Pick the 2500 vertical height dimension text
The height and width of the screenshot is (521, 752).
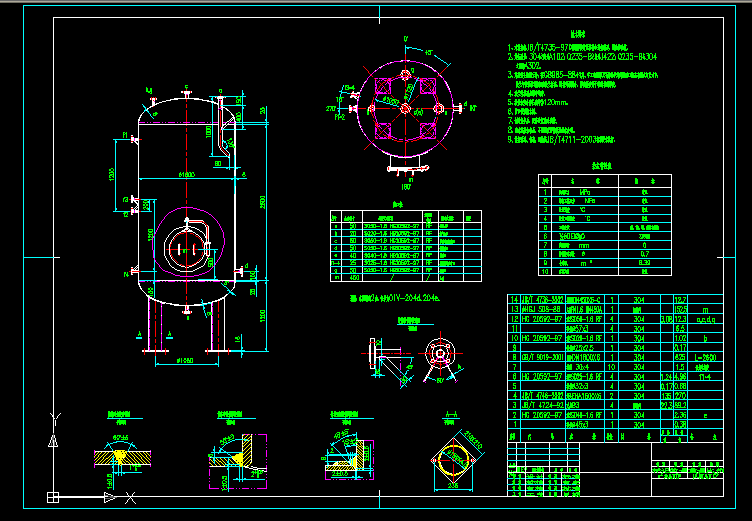tap(262, 202)
